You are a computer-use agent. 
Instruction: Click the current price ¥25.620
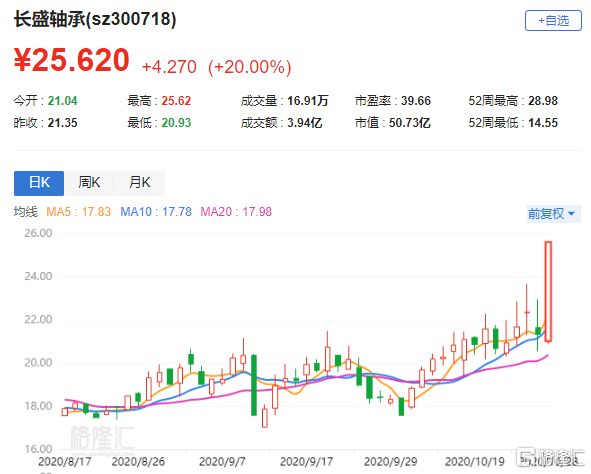72,60
